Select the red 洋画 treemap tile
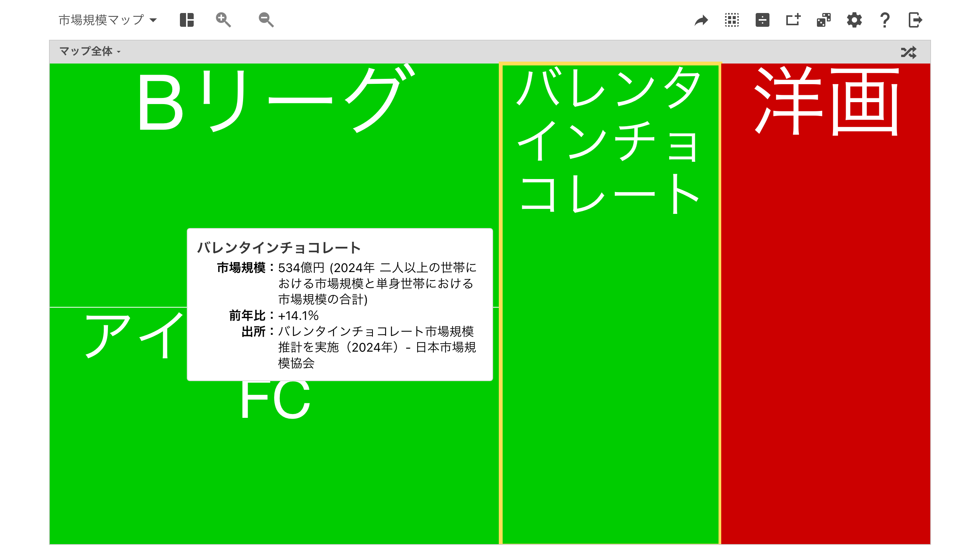Screen dimensions: 980x551 826,303
